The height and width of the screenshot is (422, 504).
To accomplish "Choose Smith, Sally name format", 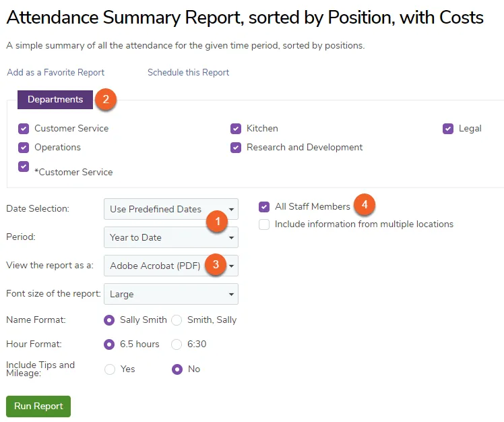I will coord(177,320).
